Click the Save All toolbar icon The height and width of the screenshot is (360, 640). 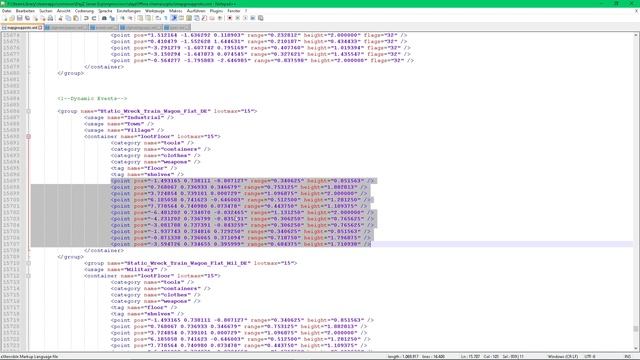coord(27,18)
